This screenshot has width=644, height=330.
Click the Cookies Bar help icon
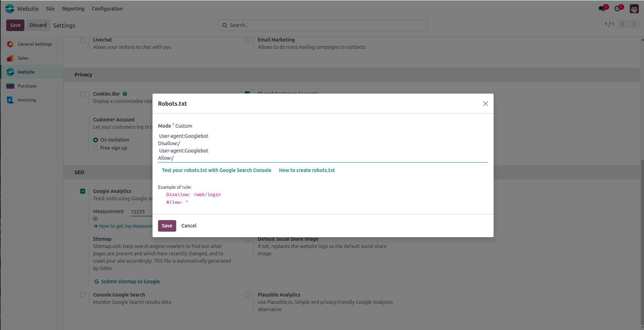coord(125,94)
